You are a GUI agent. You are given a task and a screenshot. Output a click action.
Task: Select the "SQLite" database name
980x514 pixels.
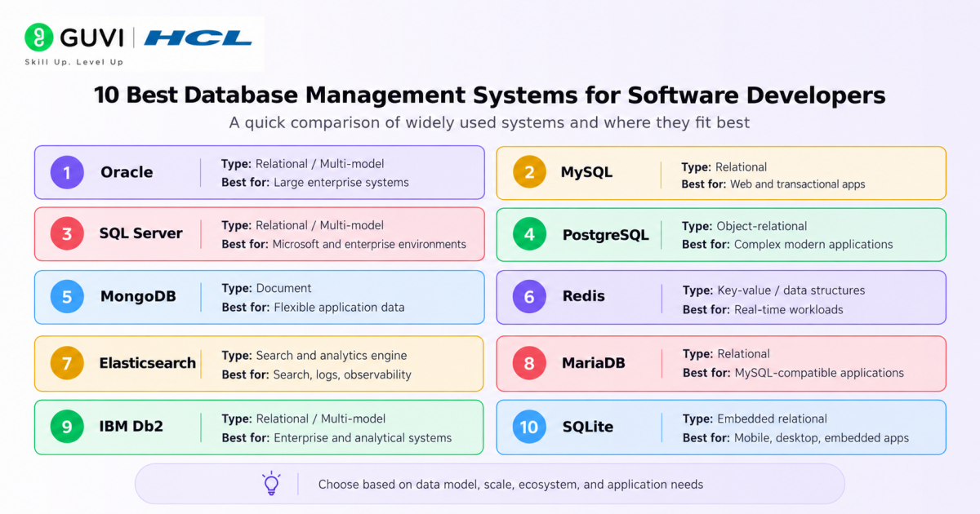(588, 427)
